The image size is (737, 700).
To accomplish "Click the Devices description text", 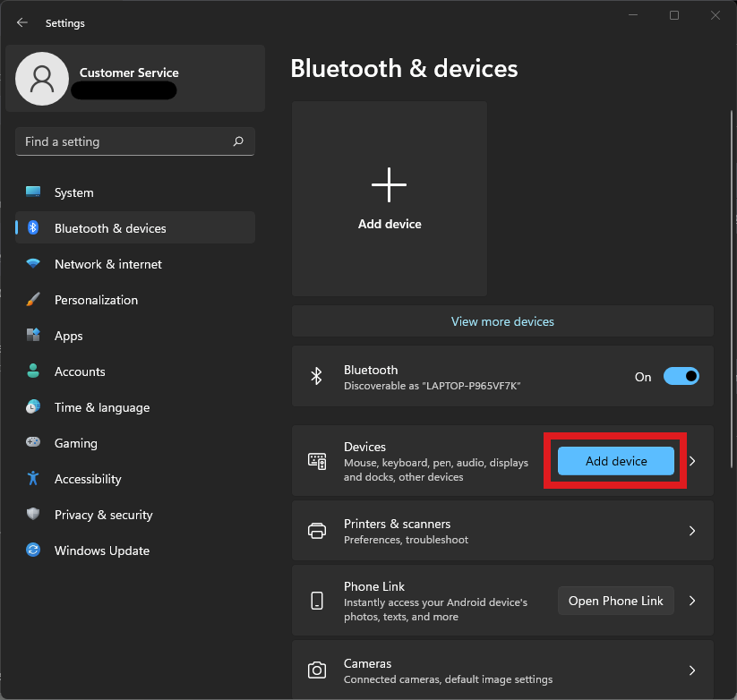I will [436, 470].
